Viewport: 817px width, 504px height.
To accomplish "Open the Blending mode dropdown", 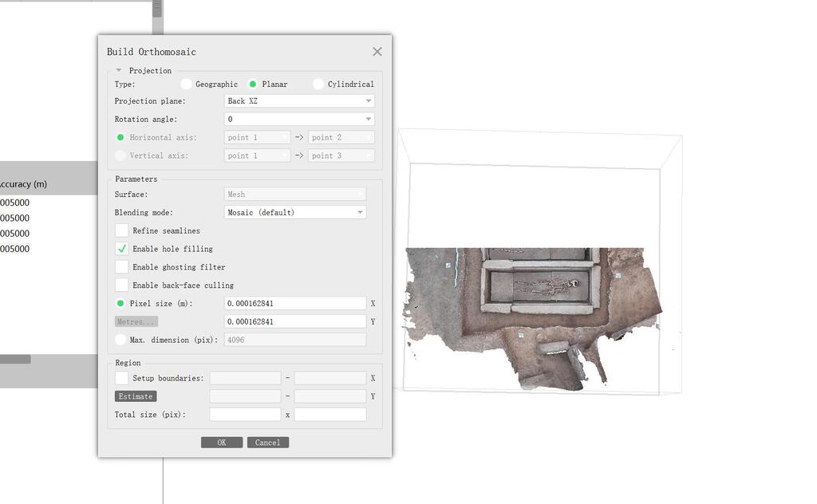I will pyautogui.click(x=295, y=212).
